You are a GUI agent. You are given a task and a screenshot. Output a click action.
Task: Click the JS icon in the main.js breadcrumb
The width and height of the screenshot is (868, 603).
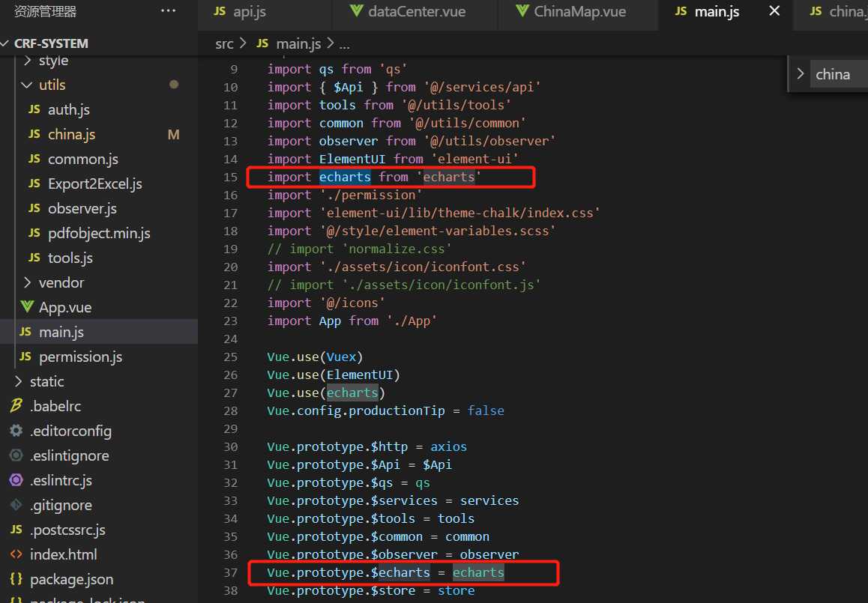pos(262,43)
